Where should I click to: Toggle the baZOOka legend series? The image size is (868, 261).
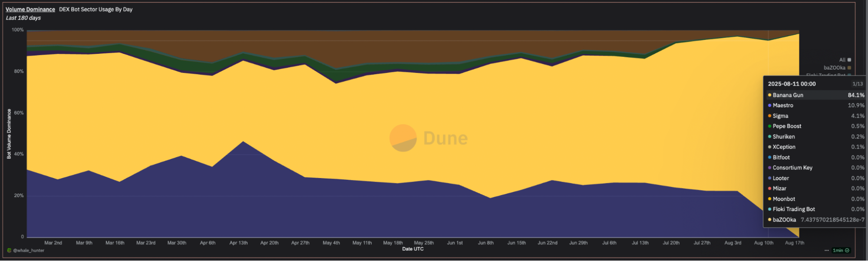[837, 68]
